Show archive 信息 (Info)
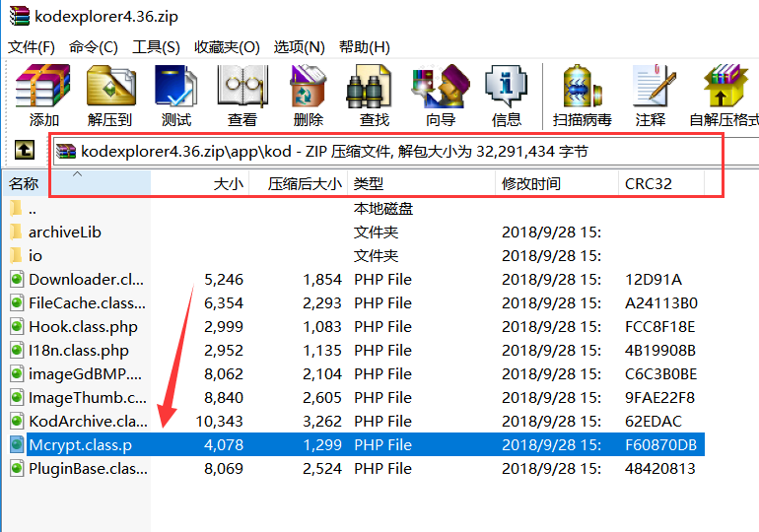The height and width of the screenshot is (532, 759). tap(506, 96)
